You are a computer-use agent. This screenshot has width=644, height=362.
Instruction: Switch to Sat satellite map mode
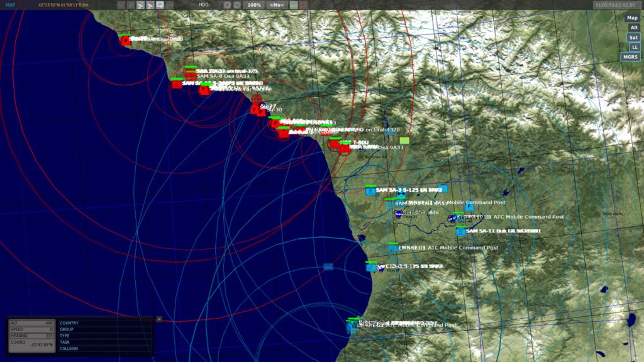[x=633, y=37]
